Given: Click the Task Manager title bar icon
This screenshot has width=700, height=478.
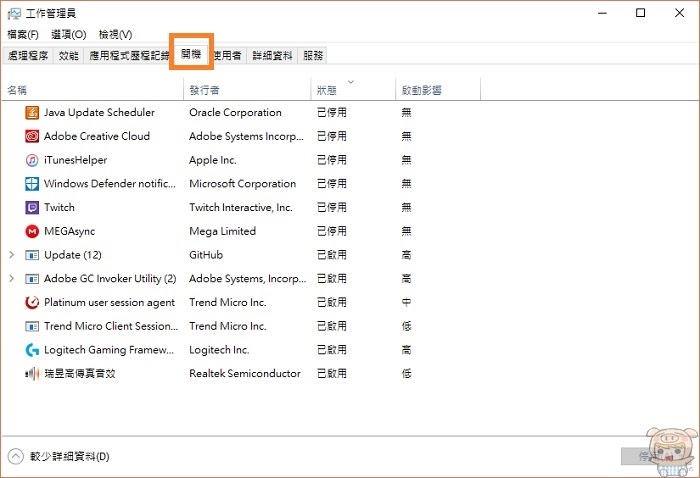Looking at the screenshot, I should coord(14,13).
